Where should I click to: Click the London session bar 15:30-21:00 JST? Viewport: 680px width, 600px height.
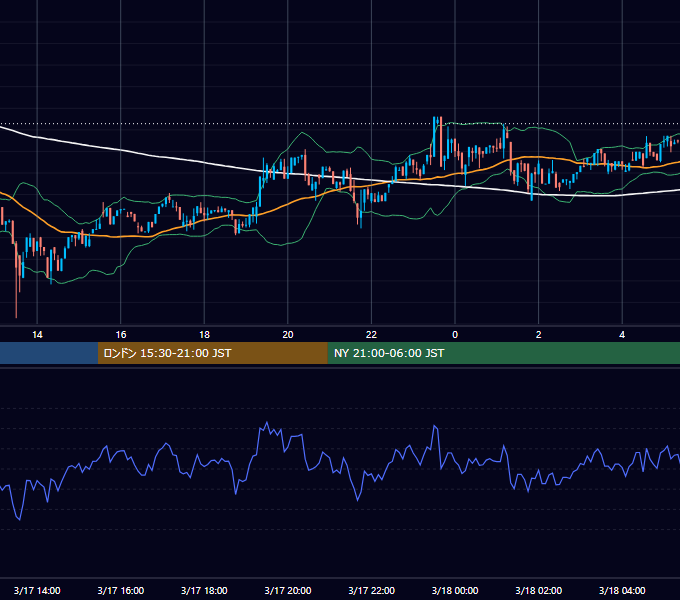(x=212, y=353)
